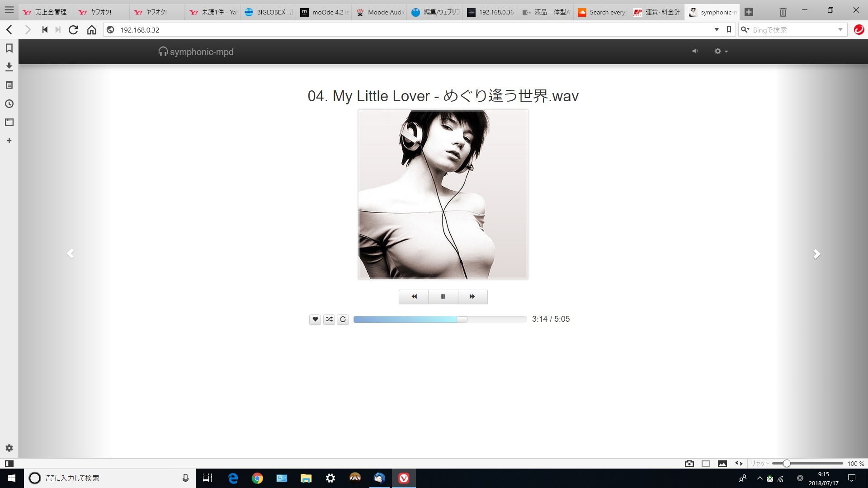
Task: Click the previous track button
Action: pos(414,296)
